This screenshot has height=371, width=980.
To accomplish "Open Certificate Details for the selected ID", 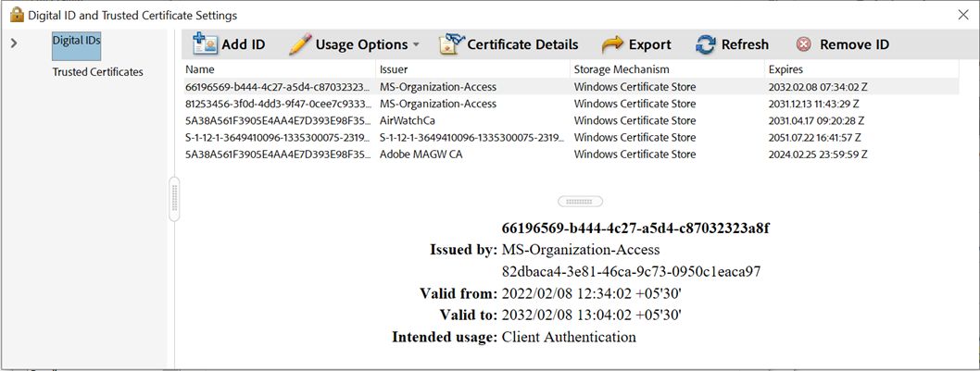I will click(x=509, y=44).
